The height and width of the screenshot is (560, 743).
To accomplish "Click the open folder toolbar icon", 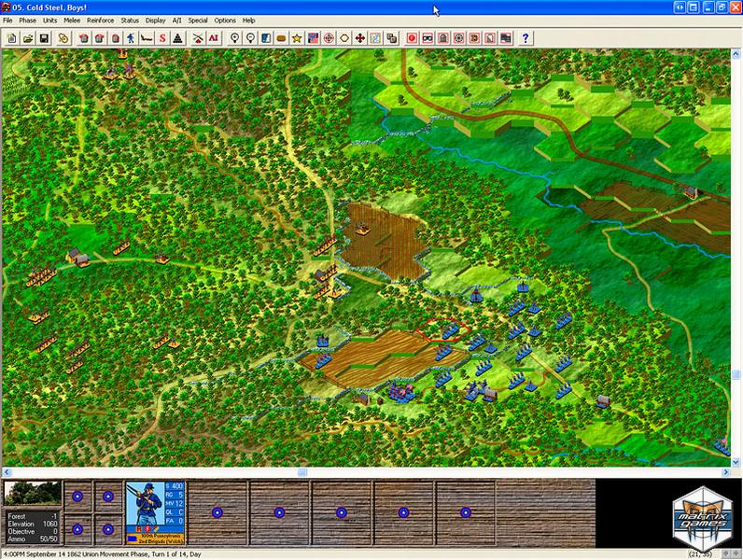I will point(28,38).
